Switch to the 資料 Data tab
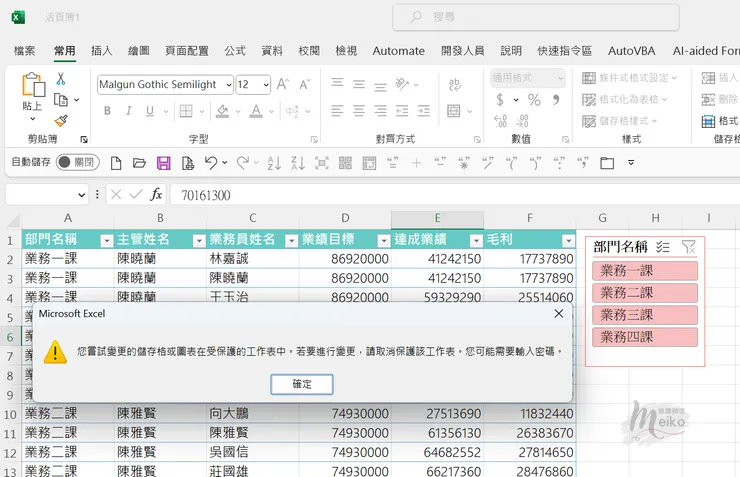This screenshot has height=477, width=740. click(272, 50)
